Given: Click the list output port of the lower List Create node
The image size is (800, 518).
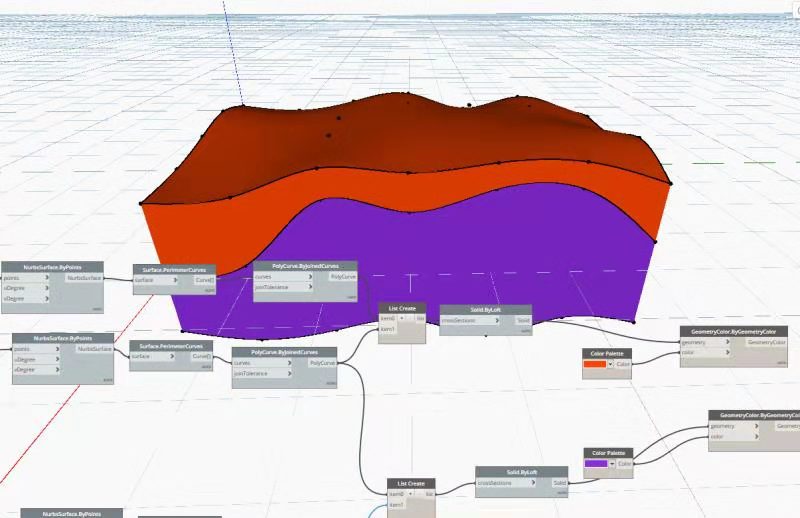Looking at the screenshot, I should point(429,494).
